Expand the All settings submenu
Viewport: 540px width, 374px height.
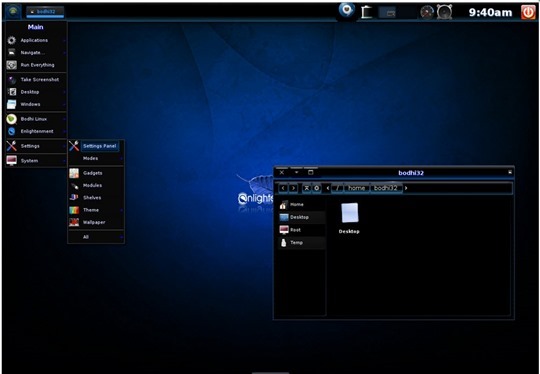(96, 237)
